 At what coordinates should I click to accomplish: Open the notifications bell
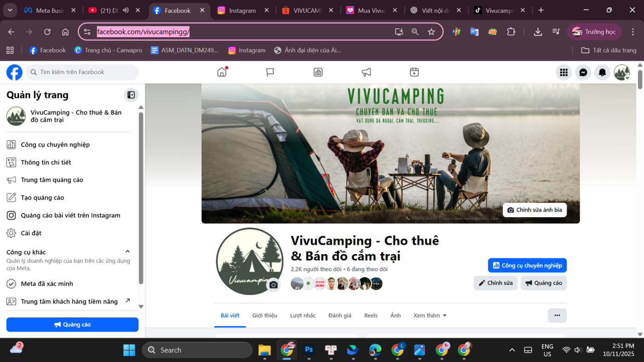(x=602, y=72)
